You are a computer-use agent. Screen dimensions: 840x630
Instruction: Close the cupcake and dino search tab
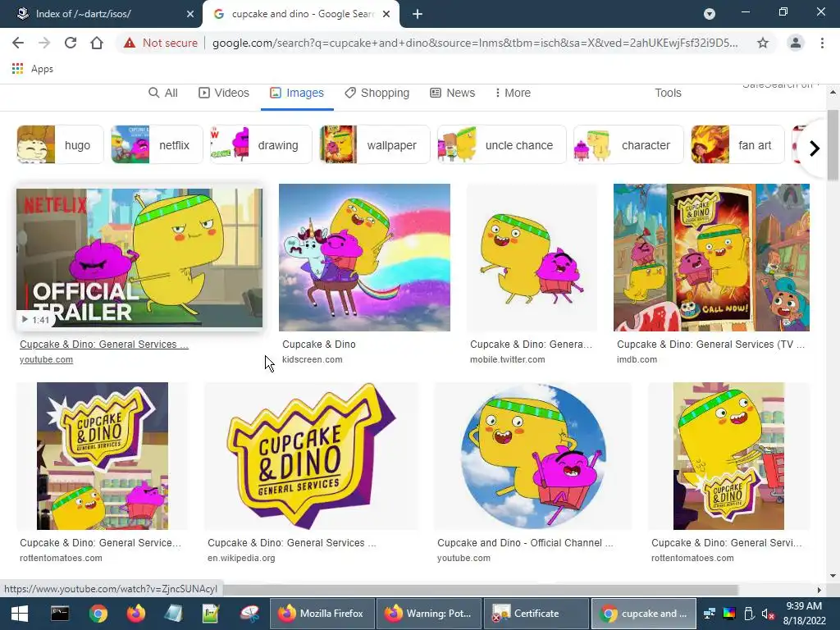[x=386, y=14]
